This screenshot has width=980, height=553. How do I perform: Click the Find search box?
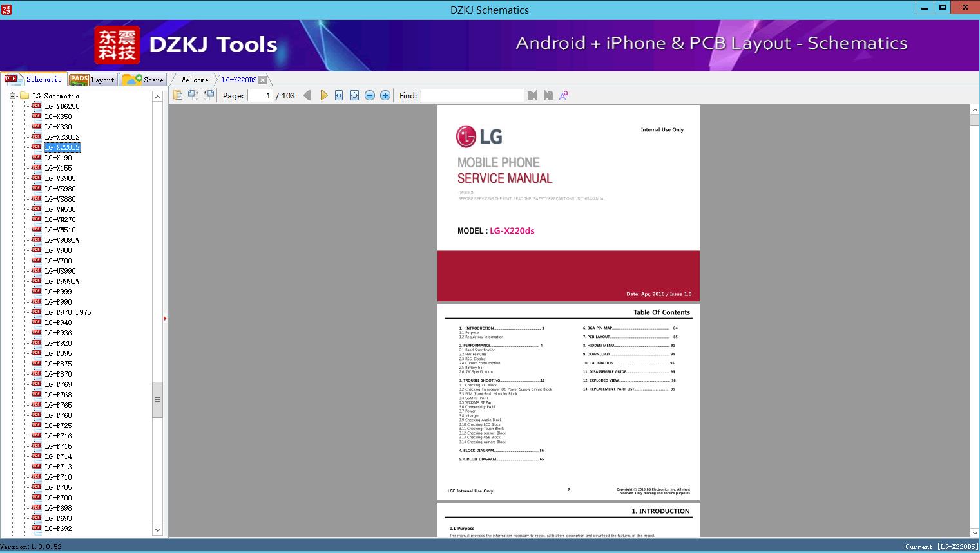click(x=472, y=95)
